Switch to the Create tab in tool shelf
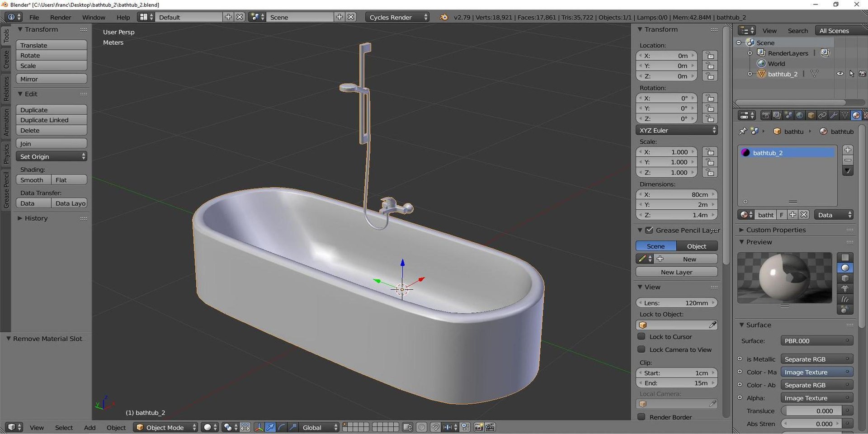Screen dimensions: 868x434 6,60
